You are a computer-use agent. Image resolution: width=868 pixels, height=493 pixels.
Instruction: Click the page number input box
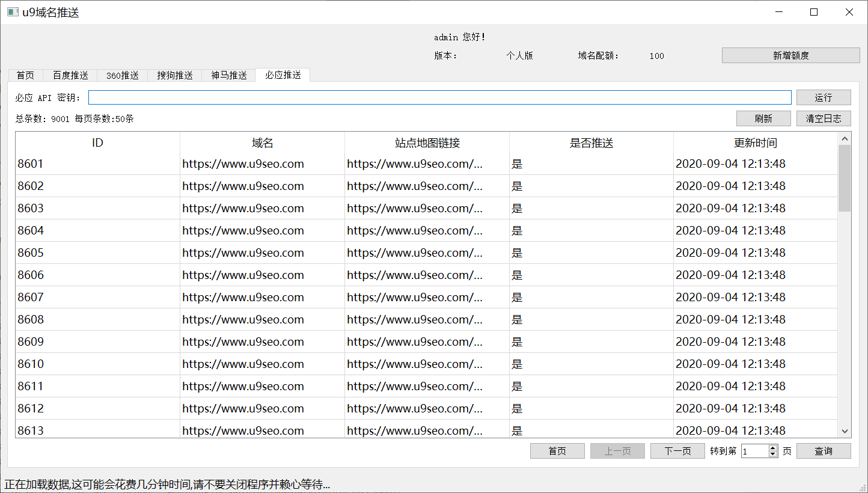755,451
